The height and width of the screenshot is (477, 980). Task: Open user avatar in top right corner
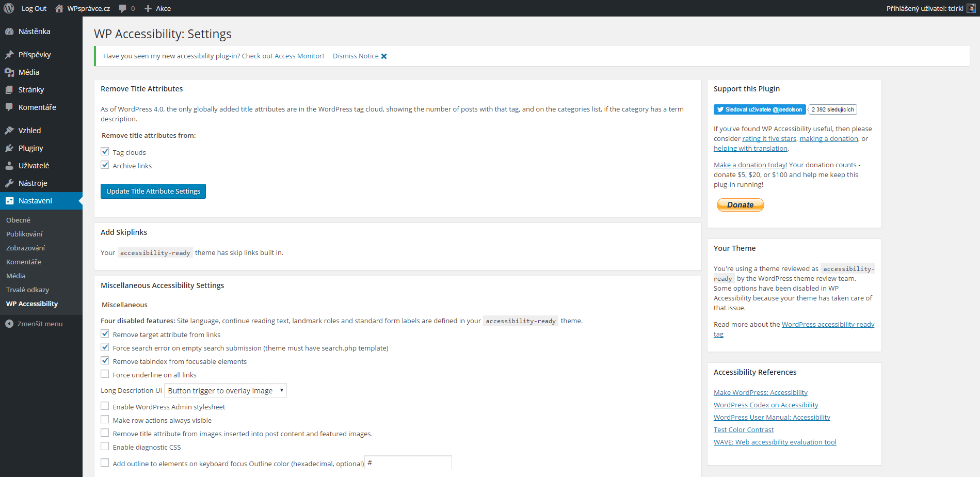(x=971, y=8)
